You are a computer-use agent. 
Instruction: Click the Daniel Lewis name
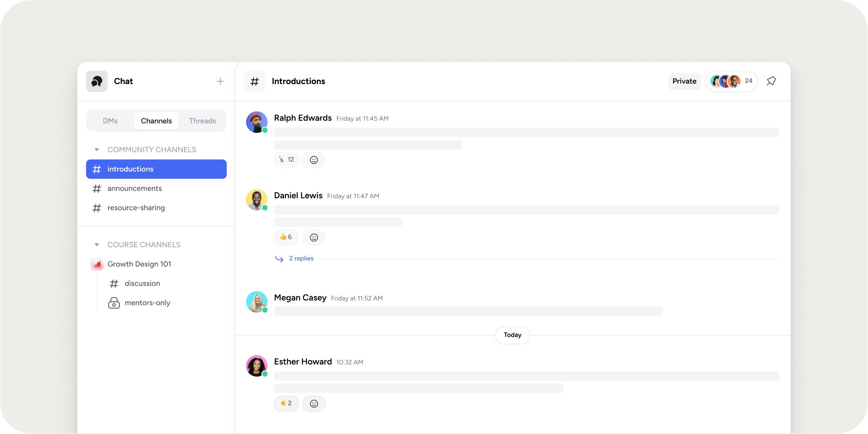coord(298,195)
